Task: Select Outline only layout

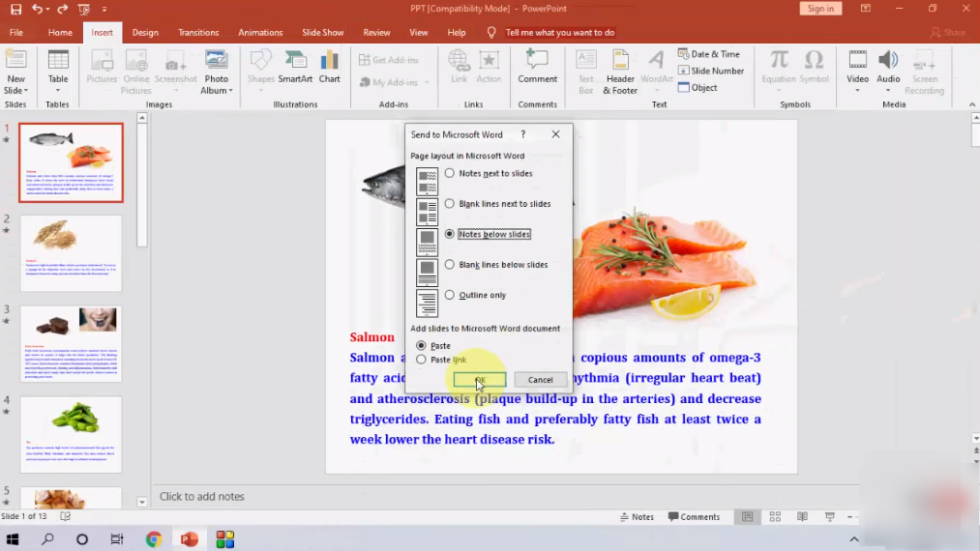Action: [450, 295]
